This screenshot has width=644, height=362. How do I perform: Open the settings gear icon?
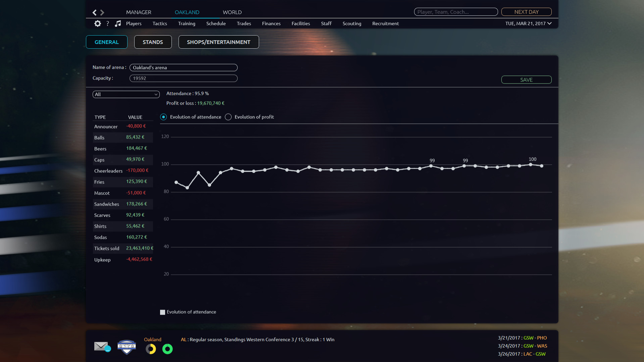(x=97, y=23)
